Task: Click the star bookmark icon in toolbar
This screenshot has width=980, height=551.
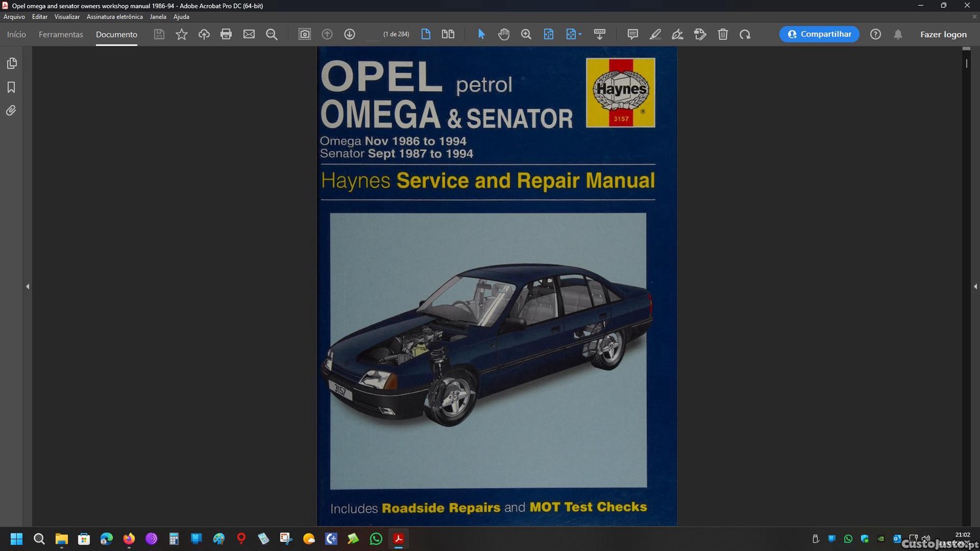Action: (182, 35)
